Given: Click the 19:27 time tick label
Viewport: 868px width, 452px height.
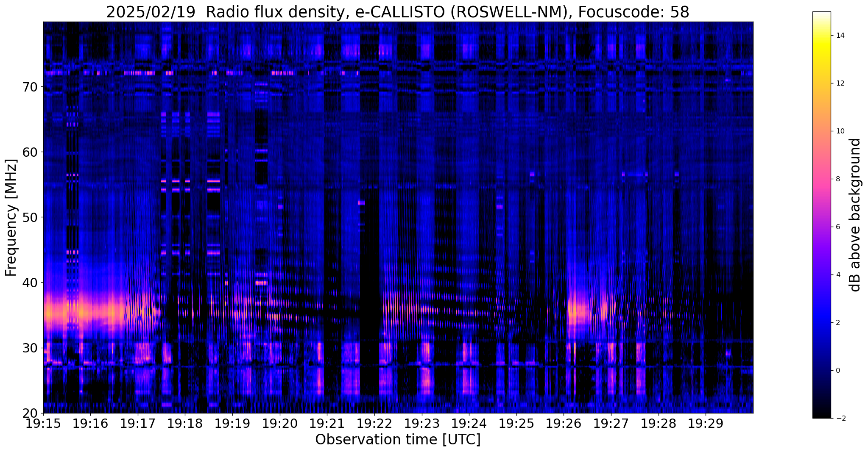Looking at the screenshot, I should [x=611, y=424].
